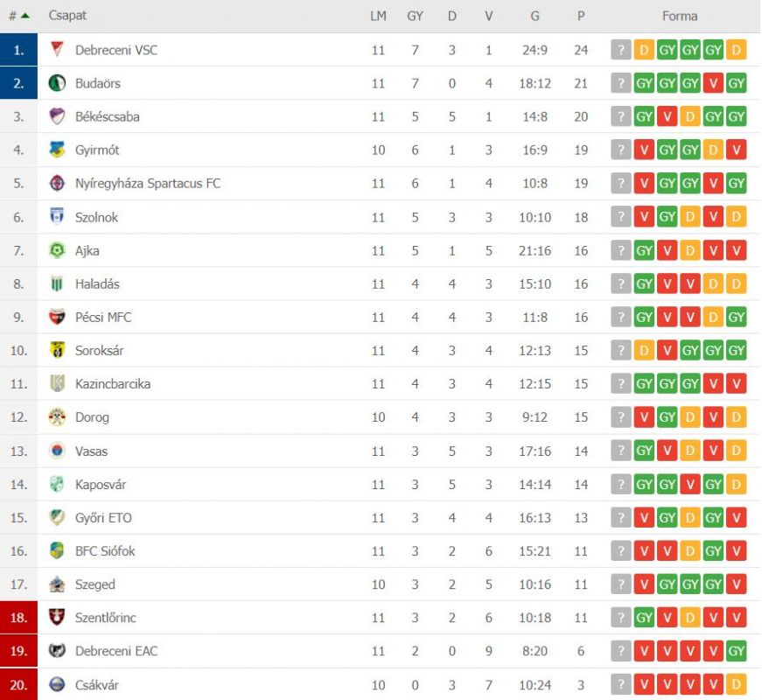Click the Ajka green club logo
Screen dimensions: 762x700
(57, 251)
